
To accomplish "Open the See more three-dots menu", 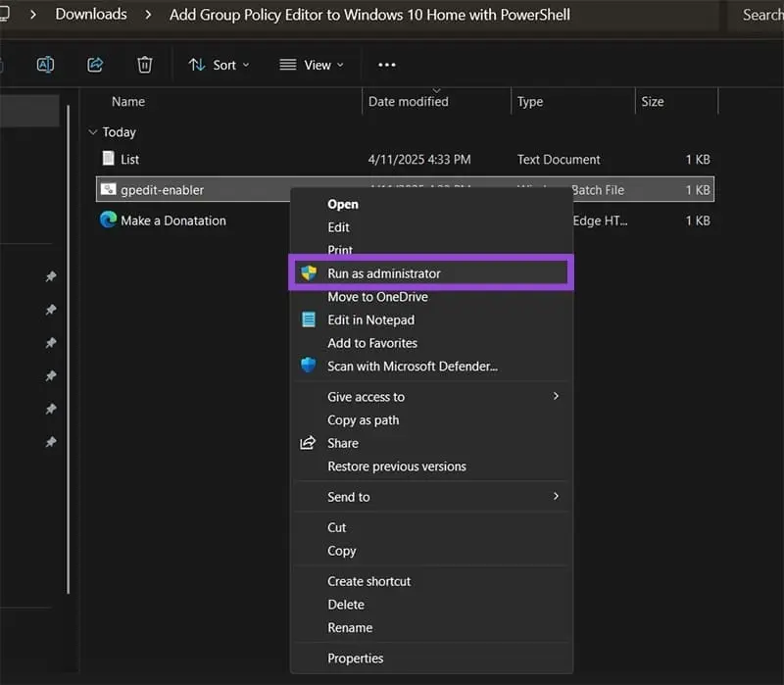I will [x=386, y=65].
